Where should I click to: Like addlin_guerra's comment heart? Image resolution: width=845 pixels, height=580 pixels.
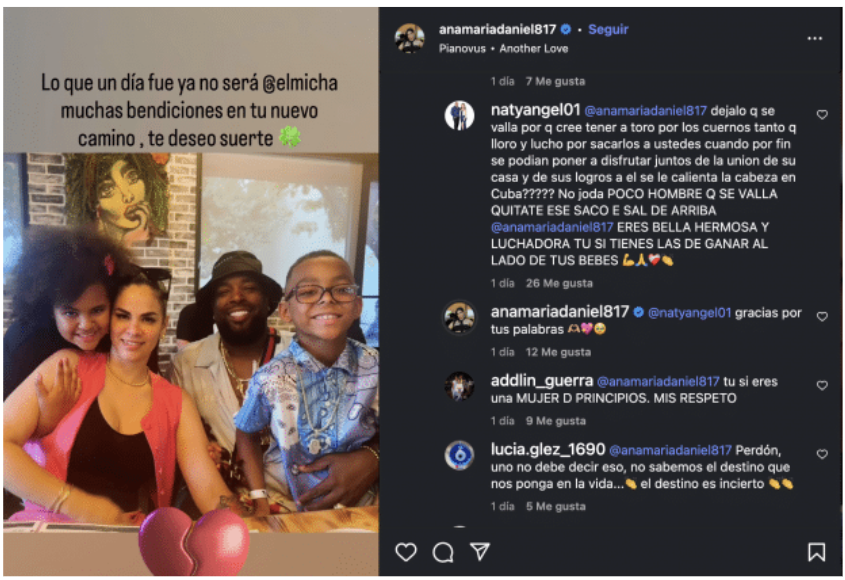(822, 385)
